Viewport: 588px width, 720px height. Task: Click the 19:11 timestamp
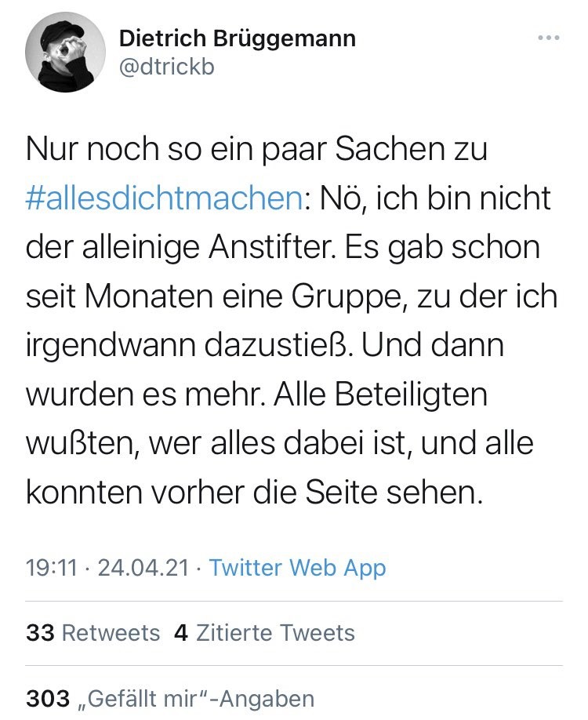point(51,568)
